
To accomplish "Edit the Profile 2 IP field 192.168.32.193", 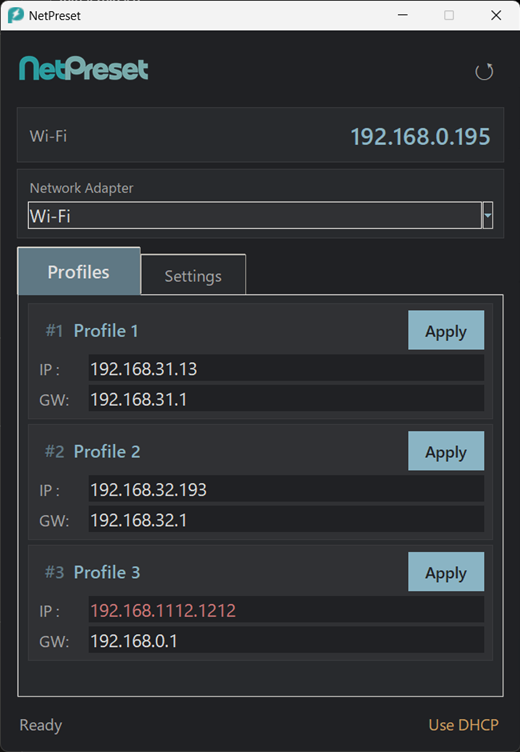I will pos(286,489).
